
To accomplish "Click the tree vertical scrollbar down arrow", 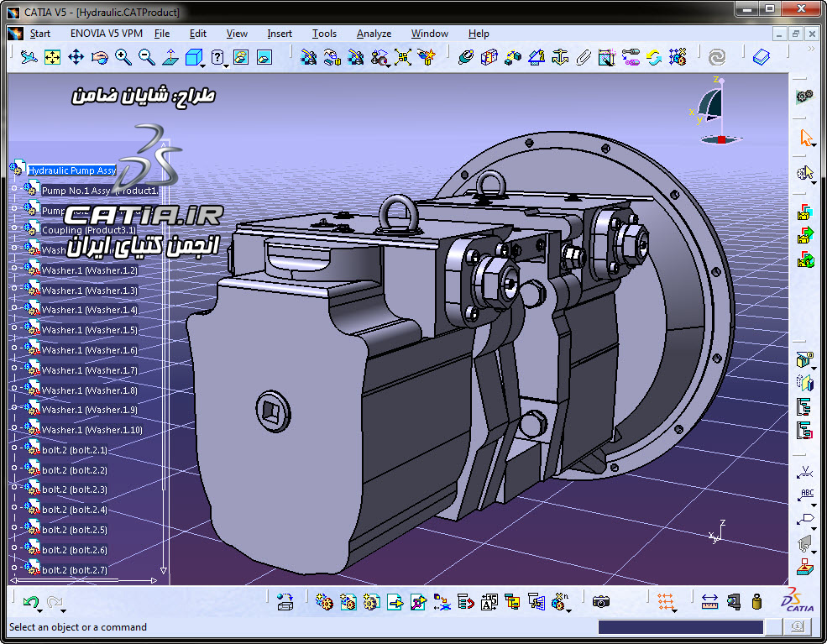I will point(164,571).
